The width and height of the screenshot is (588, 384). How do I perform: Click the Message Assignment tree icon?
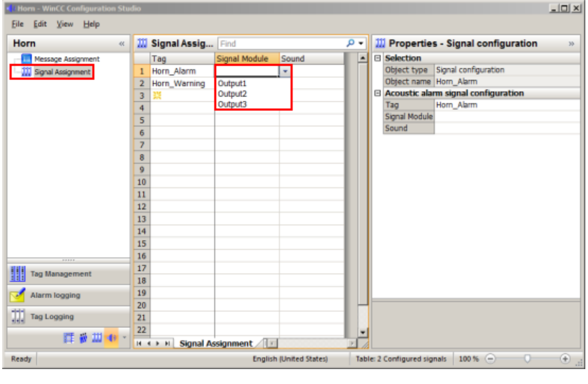click(x=26, y=59)
